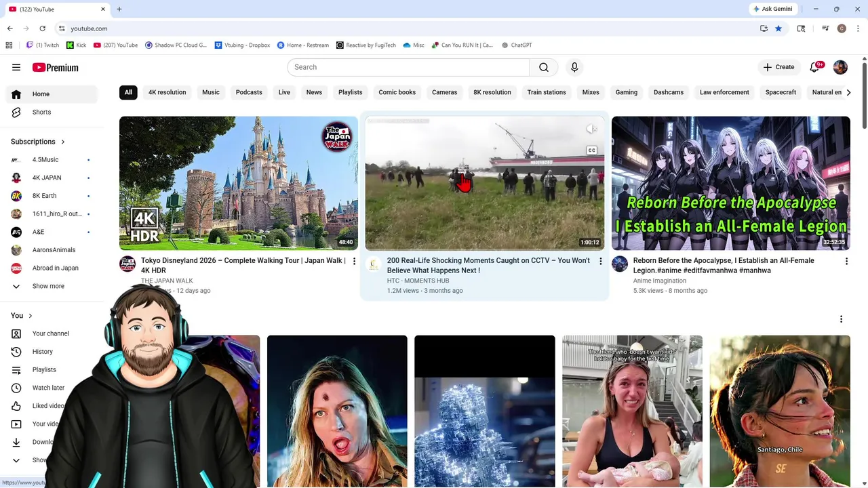Click the Home icon in sidebar
Image resolution: width=868 pixels, height=488 pixels.
16,94
